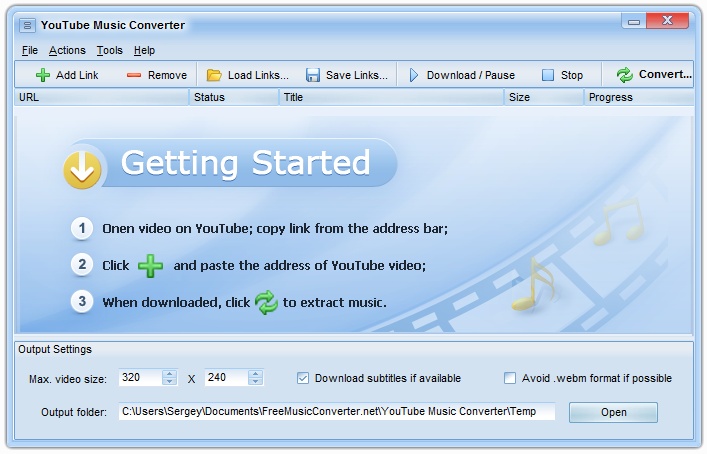Screen dimensions: 707x454
Task: Click the app icon in the title bar
Action: pyautogui.click(x=27, y=25)
